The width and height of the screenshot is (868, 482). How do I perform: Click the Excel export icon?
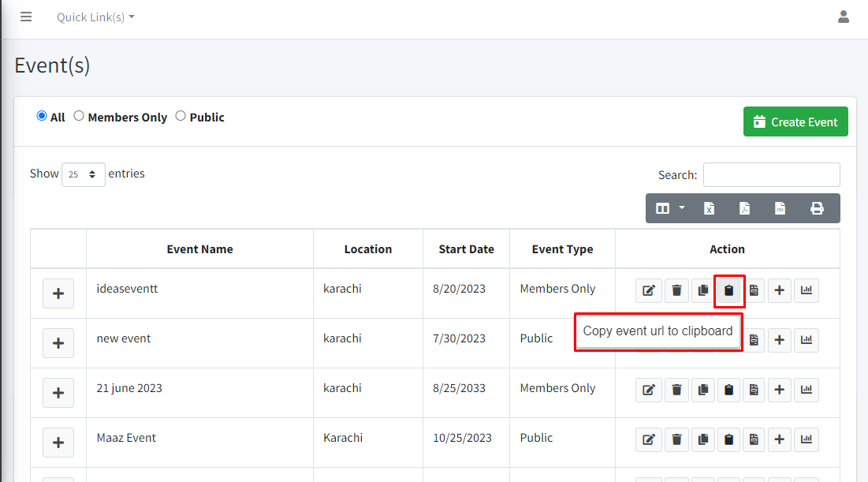(x=709, y=208)
